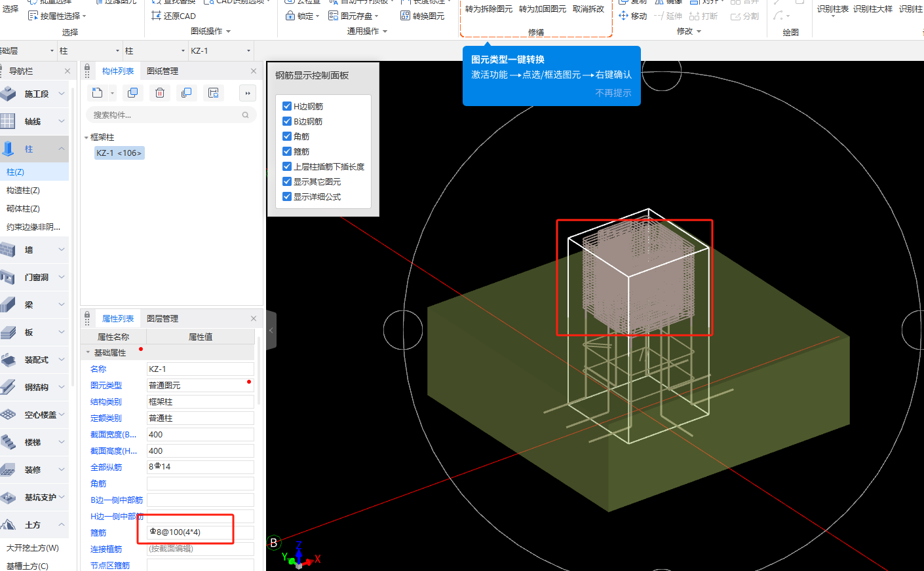Click the 箍筋 value field 8@100(4*4)
Image resolution: width=924 pixels, height=571 pixels.
(201, 532)
